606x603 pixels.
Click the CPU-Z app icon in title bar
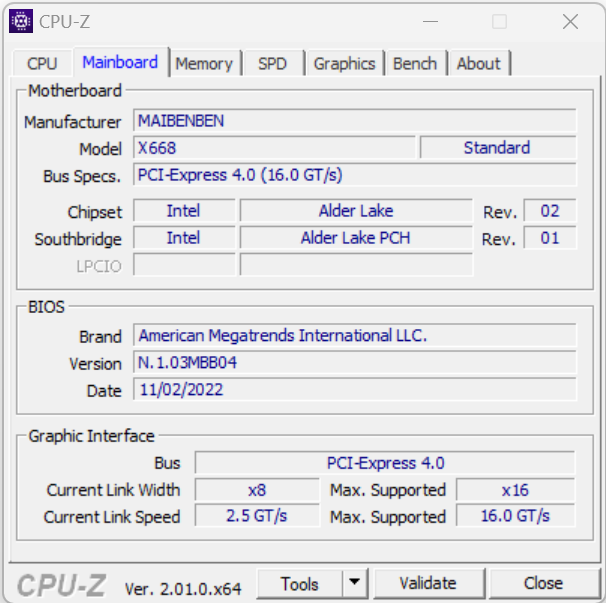21,21
